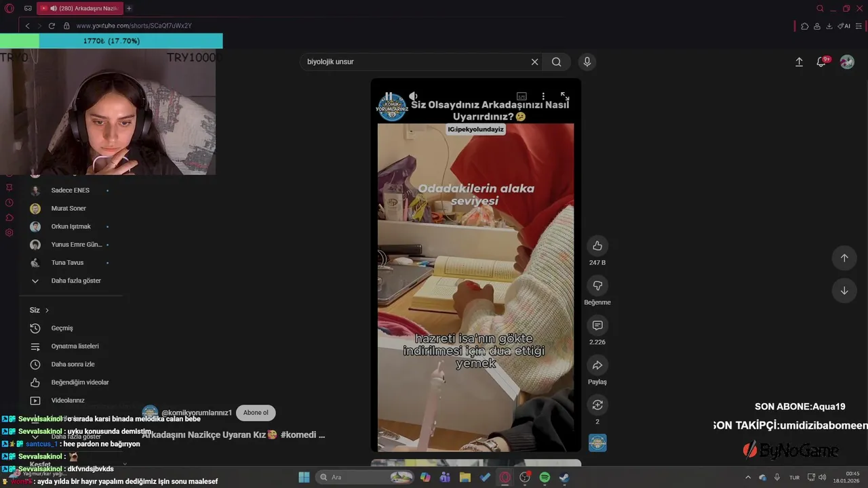The height and width of the screenshot is (488, 868).
Task: Mute the Short's volume
Action: click(413, 96)
